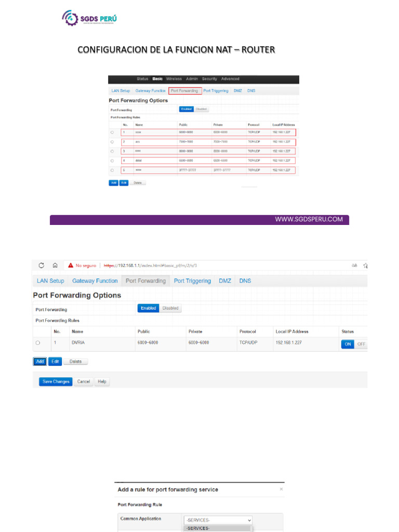Open the Security tab in the router menu
This screenshot has height=532, width=399.
coord(209,79)
